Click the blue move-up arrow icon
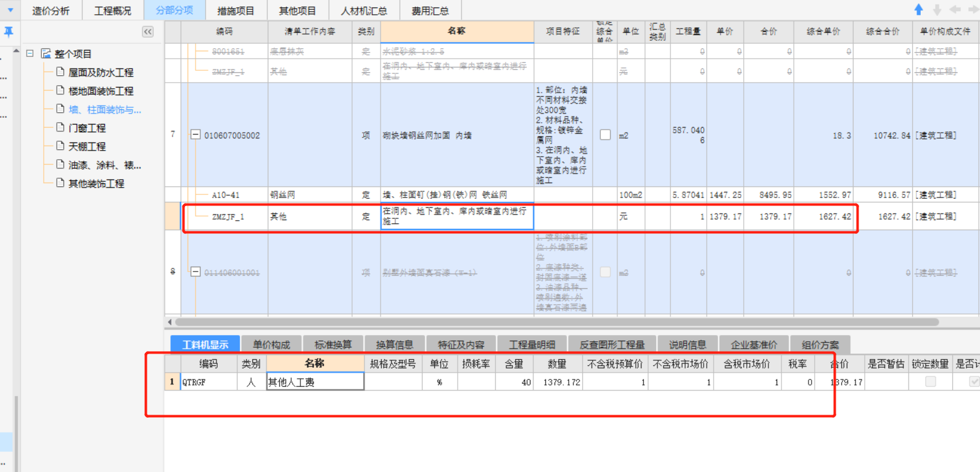This screenshot has width=980, height=472. pyautogui.click(x=918, y=9)
